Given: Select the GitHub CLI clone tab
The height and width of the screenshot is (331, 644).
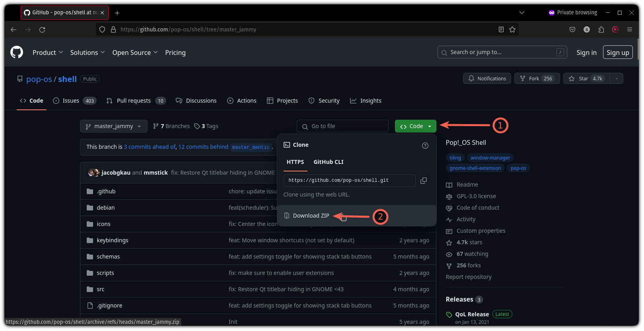Looking at the screenshot, I should [329, 162].
